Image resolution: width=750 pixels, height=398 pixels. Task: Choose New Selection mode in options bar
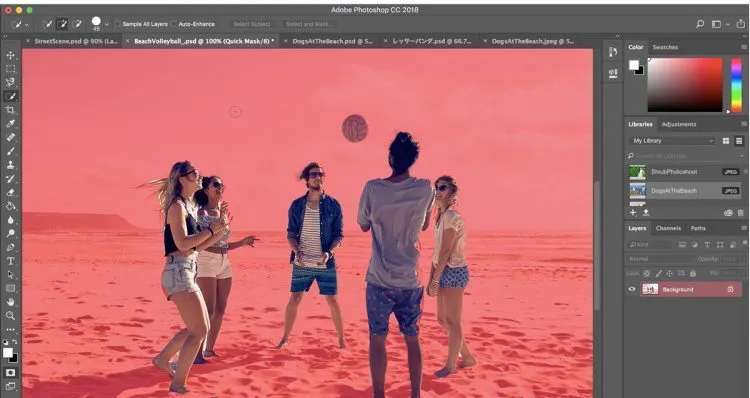pos(47,24)
